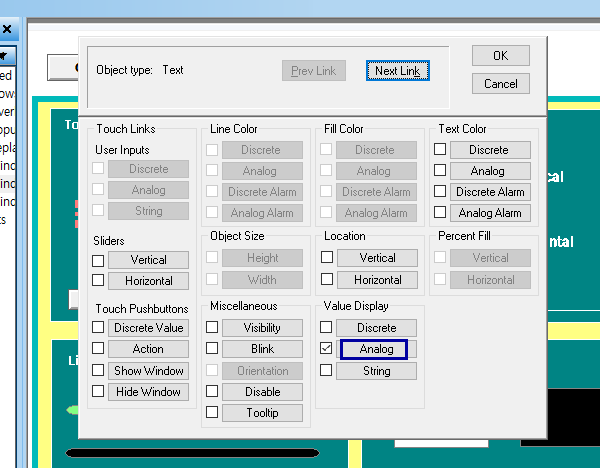
Task: Open Text Color Discrete Alarm link
Action: click(490, 192)
